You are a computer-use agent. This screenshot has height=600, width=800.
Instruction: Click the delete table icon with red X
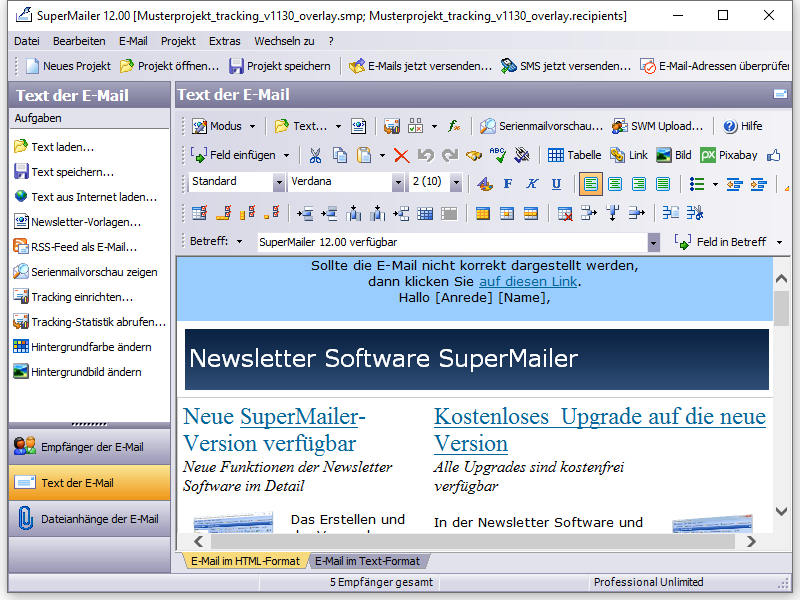(565, 213)
